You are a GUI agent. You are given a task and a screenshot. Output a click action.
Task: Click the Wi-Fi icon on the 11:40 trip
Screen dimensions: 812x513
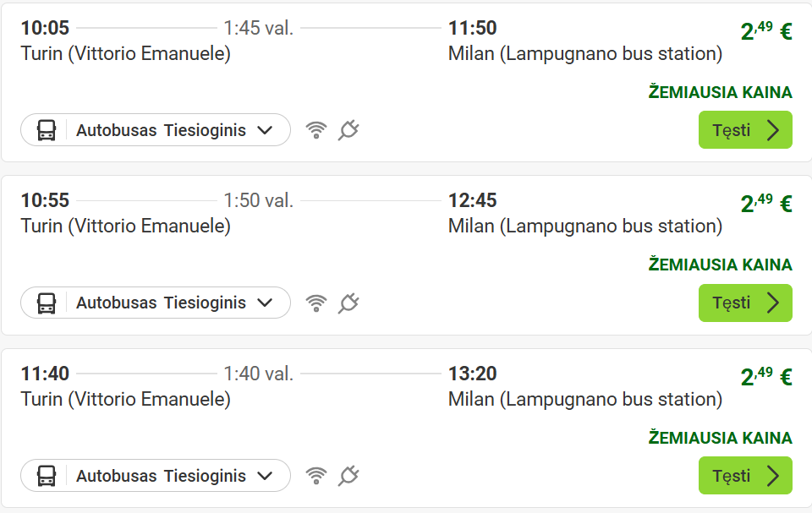(x=315, y=476)
